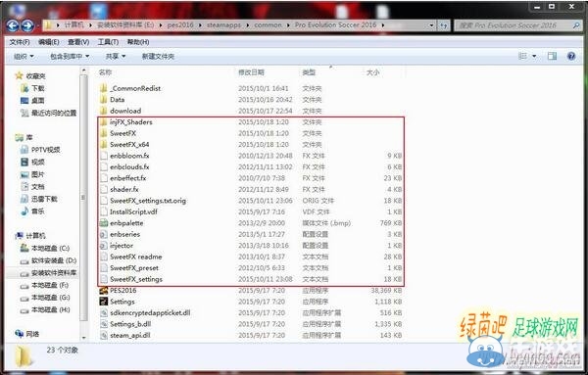Click the help question mark icon
This screenshot has width=588, height=375.
click(x=571, y=56)
